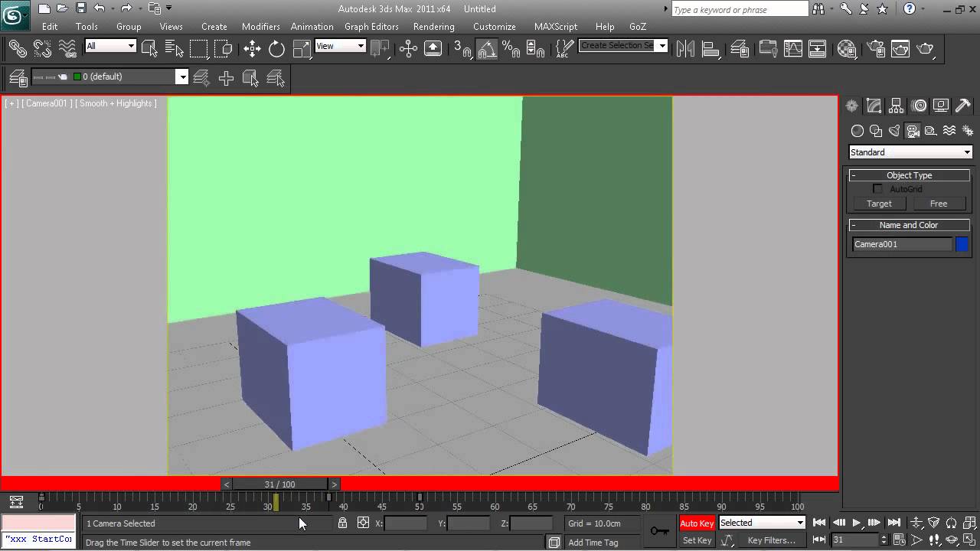
Task: Open the Modify command panel tab
Action: point(874,106)
